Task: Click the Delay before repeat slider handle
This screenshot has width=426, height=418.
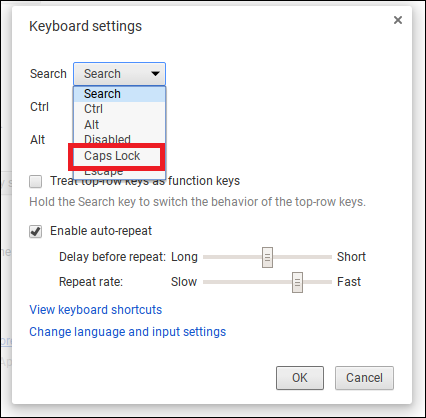Action: click(x=267, y=257)
